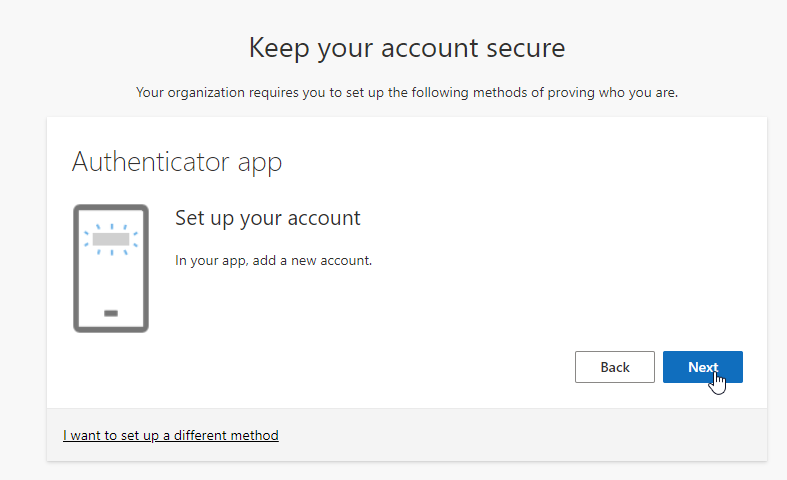Click blue rays below the phone's gray bar

111,252
